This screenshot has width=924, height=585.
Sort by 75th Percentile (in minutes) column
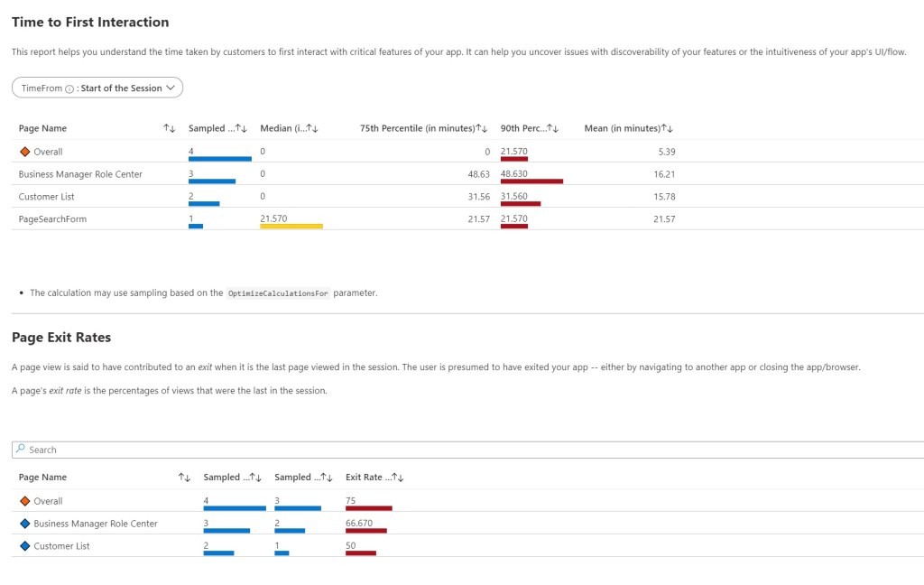482,129
